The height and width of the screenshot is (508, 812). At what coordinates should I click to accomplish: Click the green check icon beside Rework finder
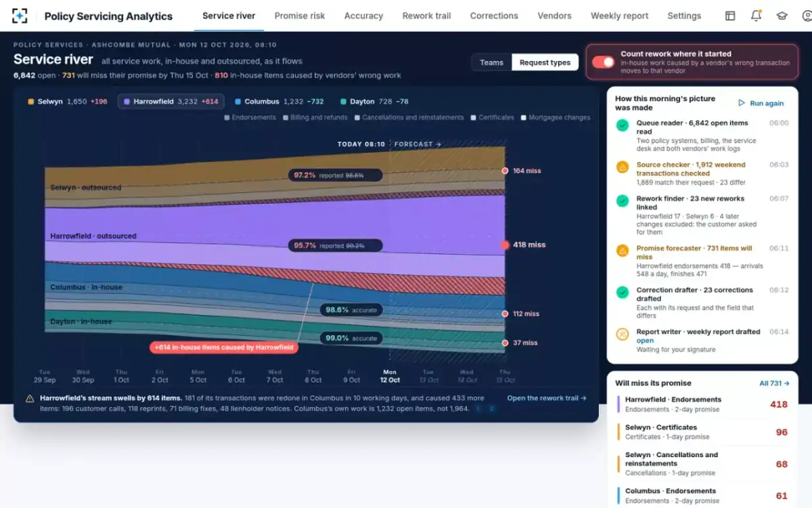point(623,201)
